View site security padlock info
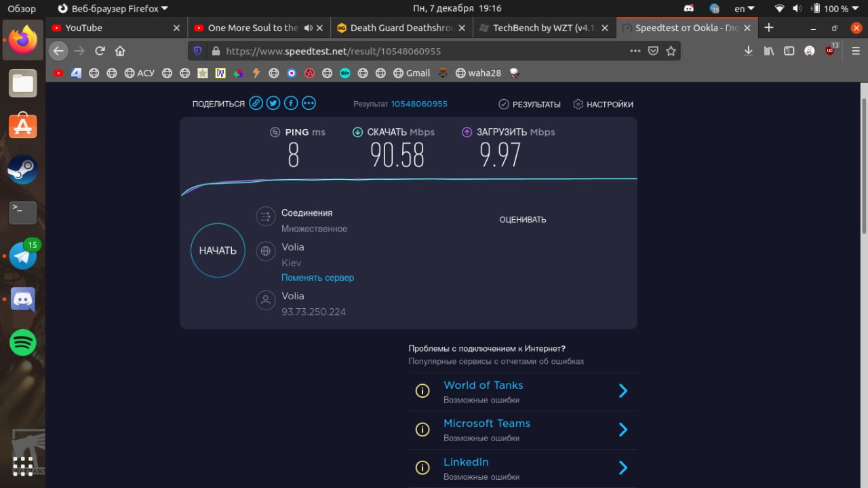The height and width of the screenshot is (488, 868). click(216, 51)
